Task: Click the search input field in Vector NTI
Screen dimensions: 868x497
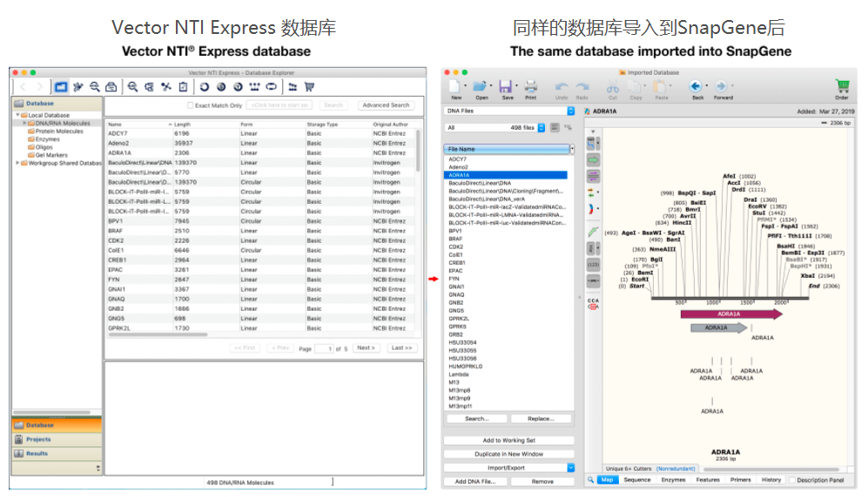Action: tap(280, 105)
